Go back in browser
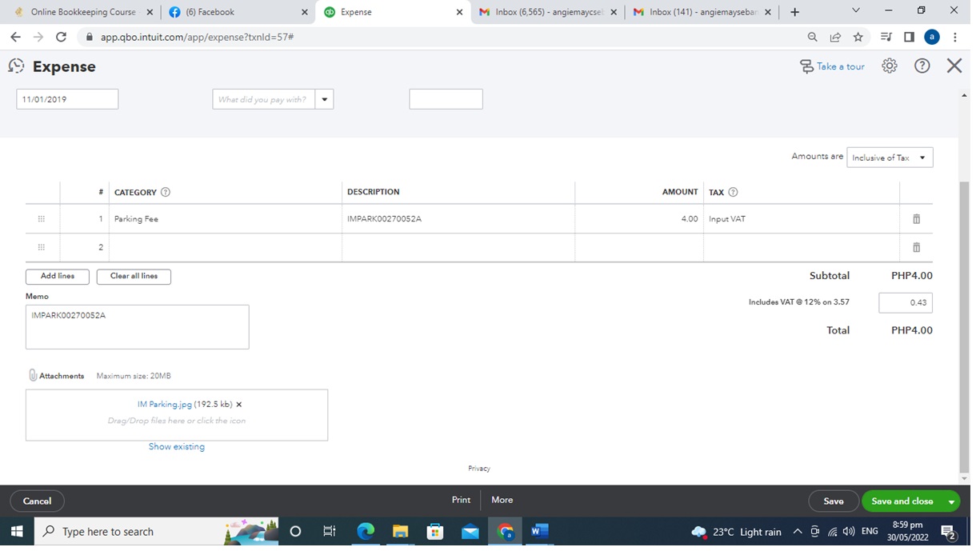980x551 pixels. point(15,37)
